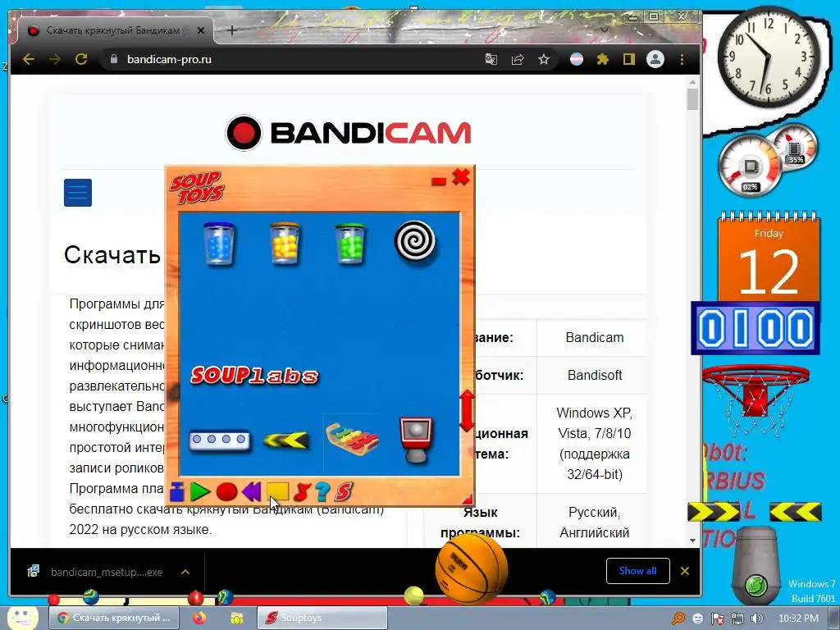
Task: Click the green play button in Souptoys
Action: pos(200,491)
